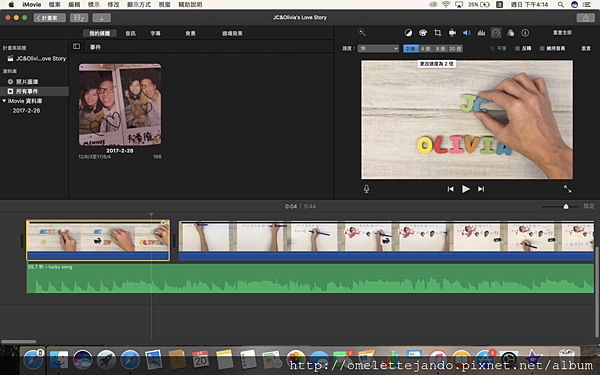Select the 4倍 speed option
The height and width of the screenshot is (375, 600).
[426, 49]
